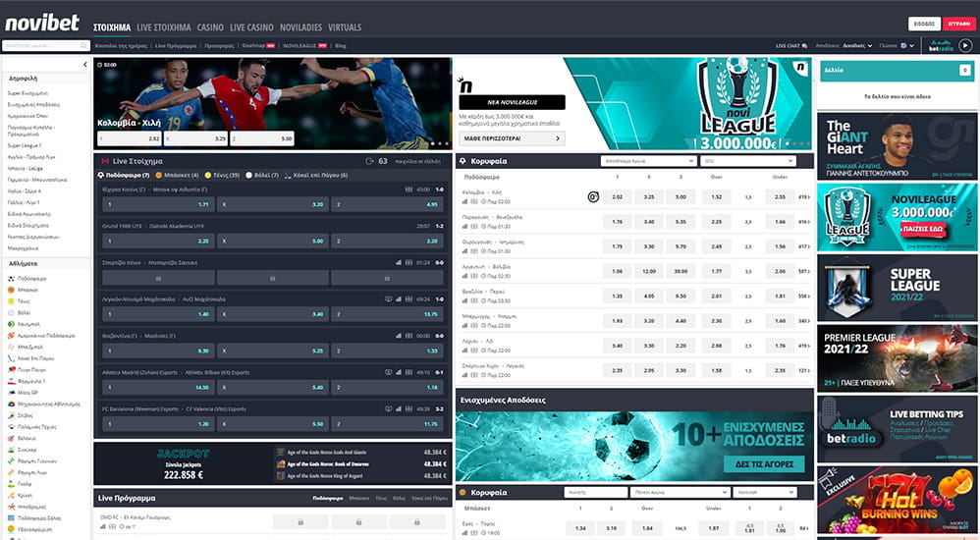
Task: Open middle dropdown in basketball Κορυφαία header
Action: [680, 493]
